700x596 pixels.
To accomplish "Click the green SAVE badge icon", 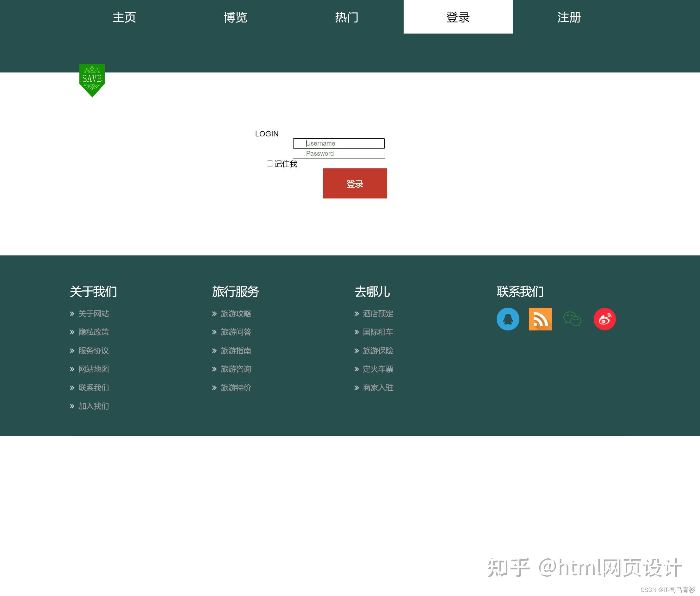I will pos(92,80).
